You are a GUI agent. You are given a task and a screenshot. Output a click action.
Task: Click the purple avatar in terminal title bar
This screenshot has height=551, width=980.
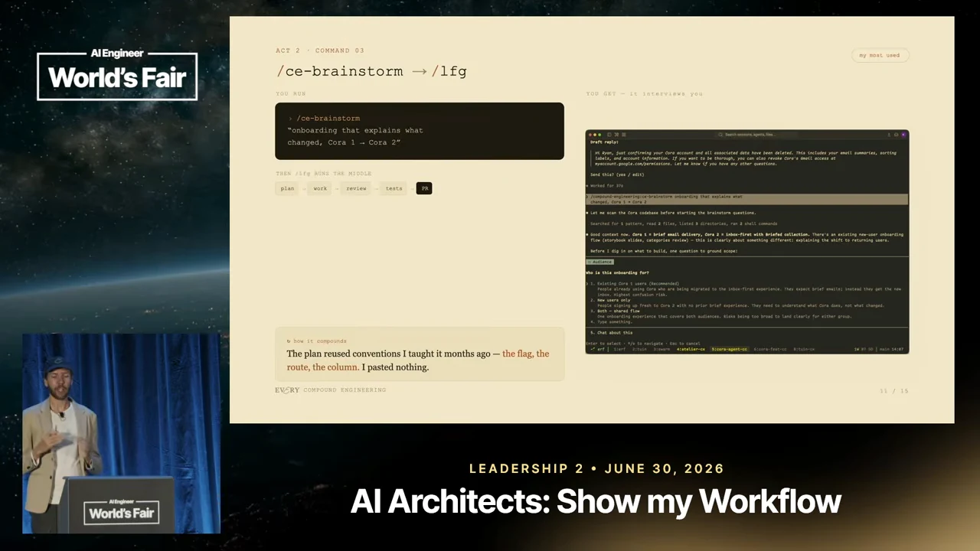(x=903, y=134)
